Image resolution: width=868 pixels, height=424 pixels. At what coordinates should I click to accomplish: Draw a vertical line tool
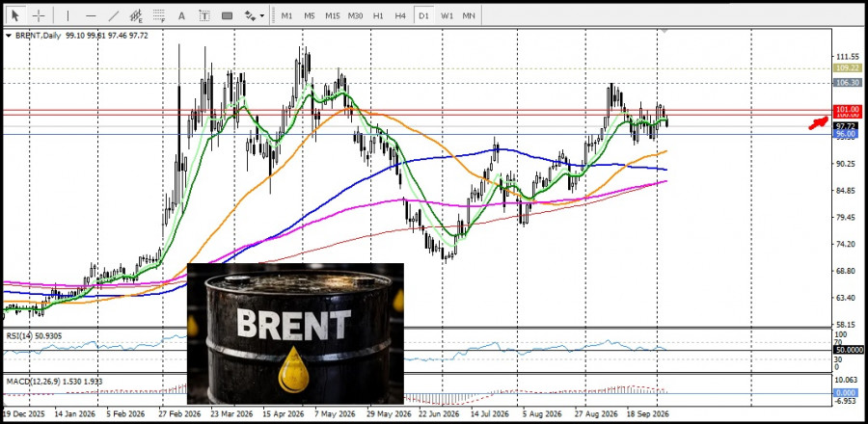(x=68, y=15)
